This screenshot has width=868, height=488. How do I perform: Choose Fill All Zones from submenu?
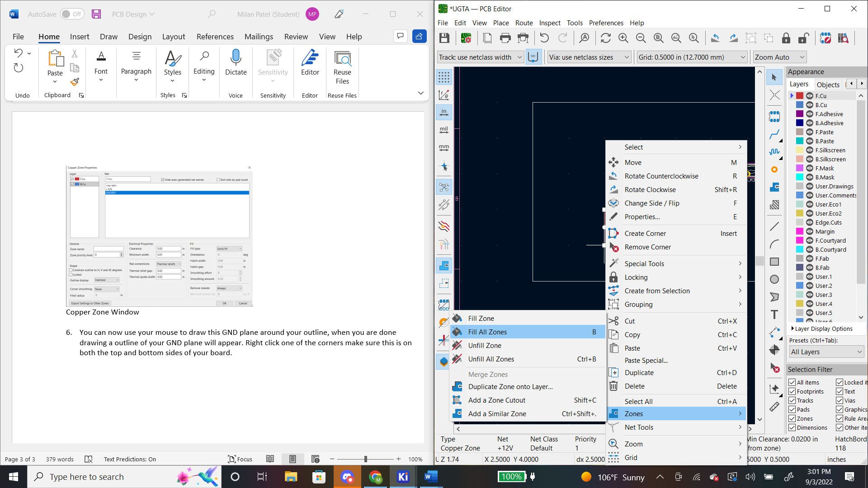pyautogui.click(x=528, y=332)
